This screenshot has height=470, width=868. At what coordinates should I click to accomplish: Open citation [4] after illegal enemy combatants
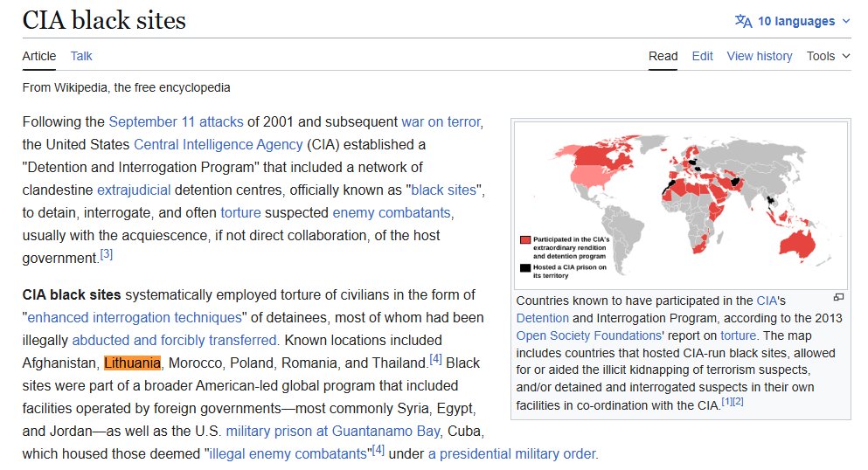pyautogui.click(x=378, y=450)
